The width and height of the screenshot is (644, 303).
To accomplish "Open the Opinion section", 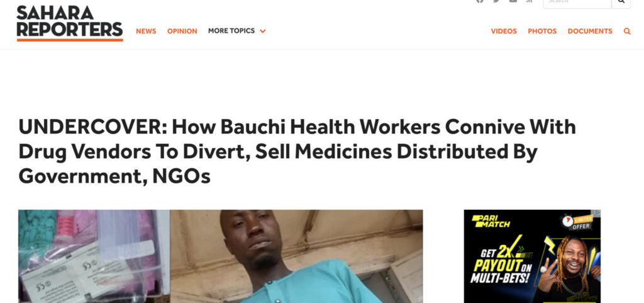I will point(182,31).
